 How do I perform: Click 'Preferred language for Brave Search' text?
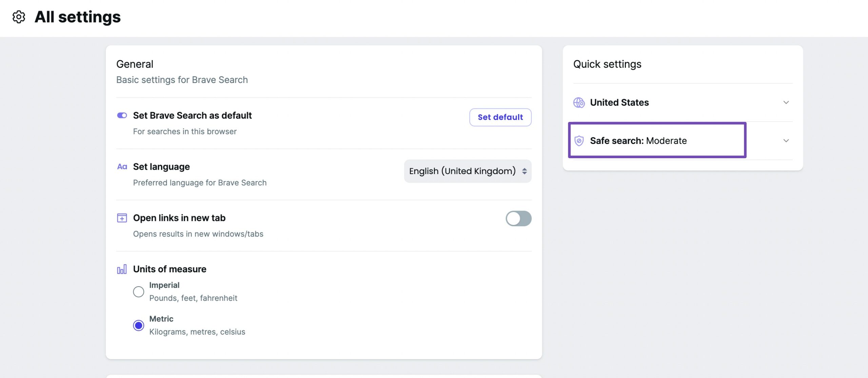[200, 183]
